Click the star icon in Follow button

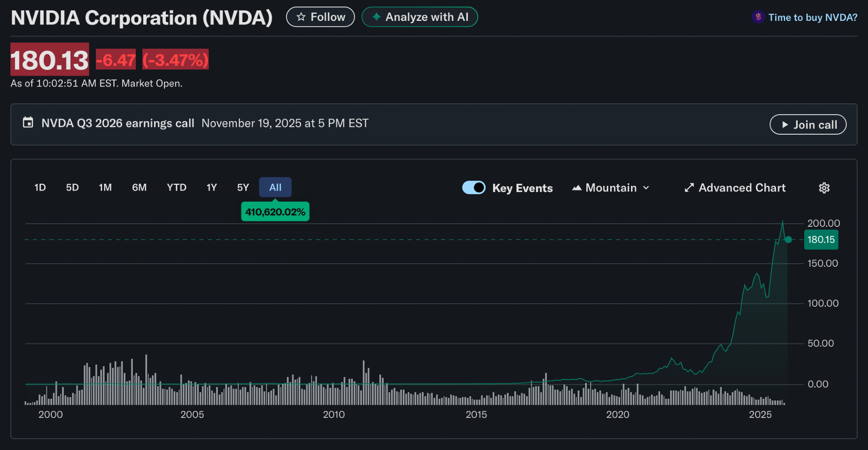coord(301,17)
